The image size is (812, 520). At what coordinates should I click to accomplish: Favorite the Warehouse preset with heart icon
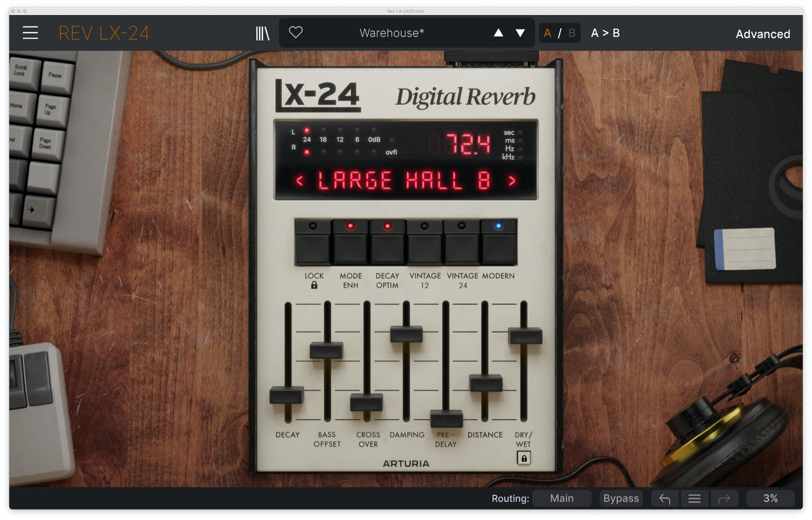click(x=296, y=33)
